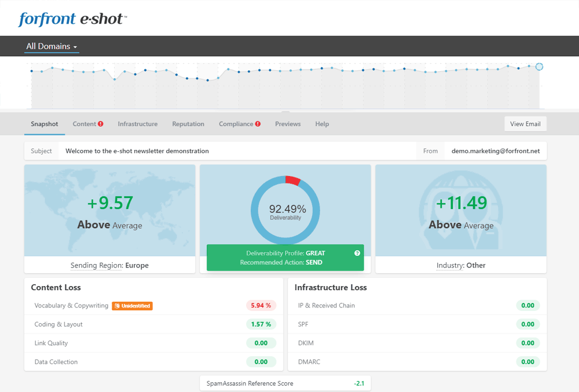Click the red warning icon beside Compliance
This screenshot has width=579, height=392.
(258, 124)
